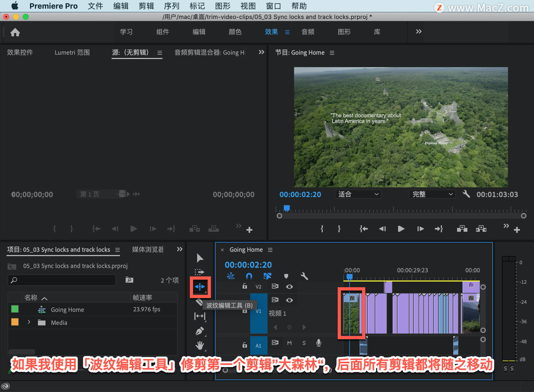Open the 完整 playback resolution dropdown
Screen dimensions: 534x392
(432, 194)
